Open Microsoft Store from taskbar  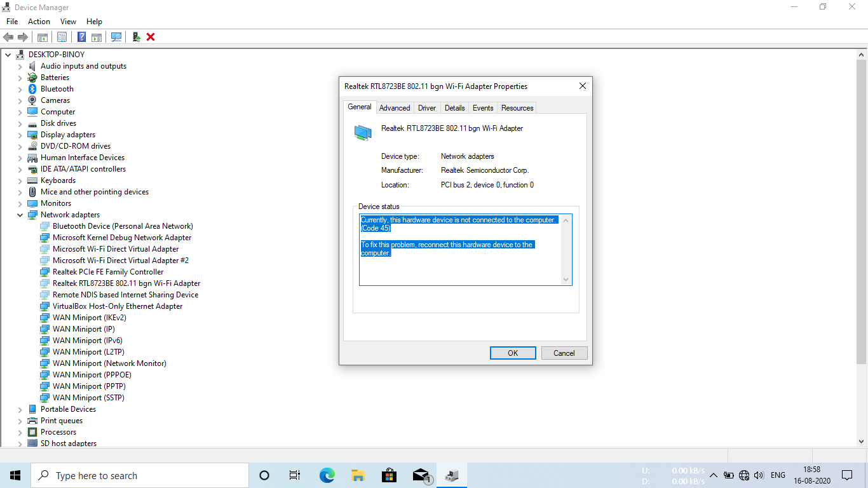(x=389, y=475)
